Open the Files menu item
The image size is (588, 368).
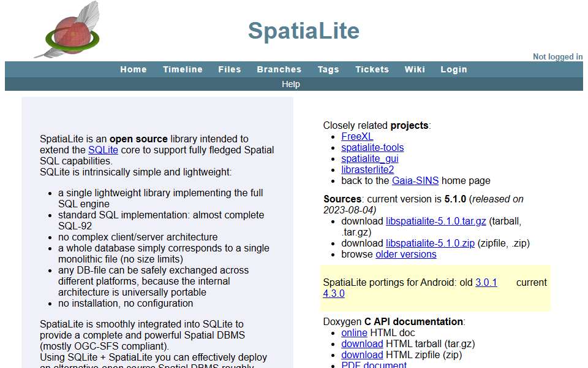(230, 69)
